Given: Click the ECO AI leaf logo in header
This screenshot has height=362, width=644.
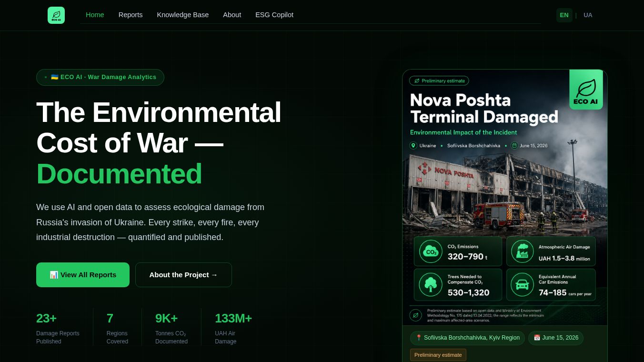Looking at the screenshot, I should (56, 15).
